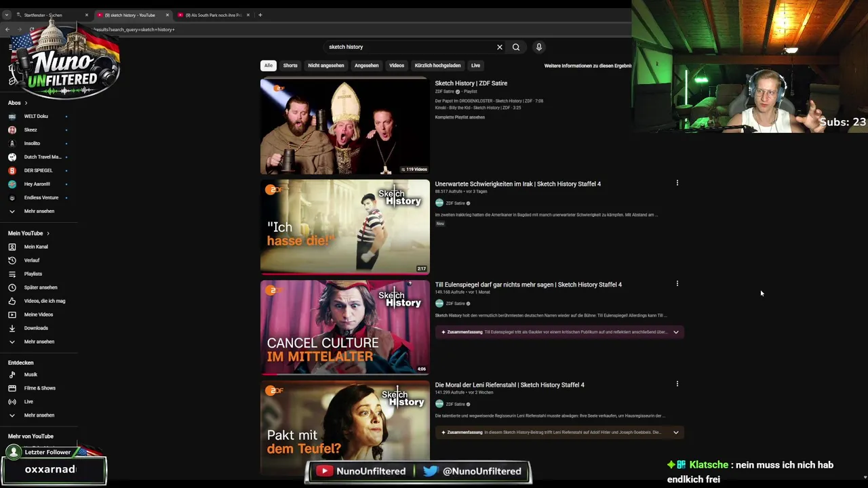
Task: Open the browser tab list dropdown arrow
Action: 6,15
